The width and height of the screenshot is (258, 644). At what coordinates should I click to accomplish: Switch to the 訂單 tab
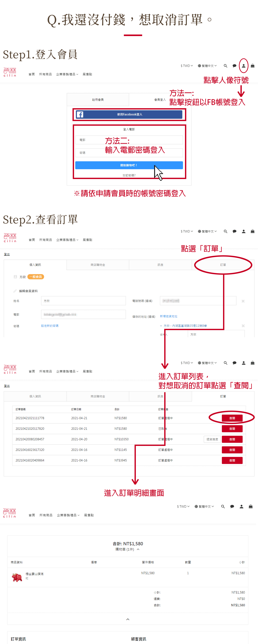(223, 265)
